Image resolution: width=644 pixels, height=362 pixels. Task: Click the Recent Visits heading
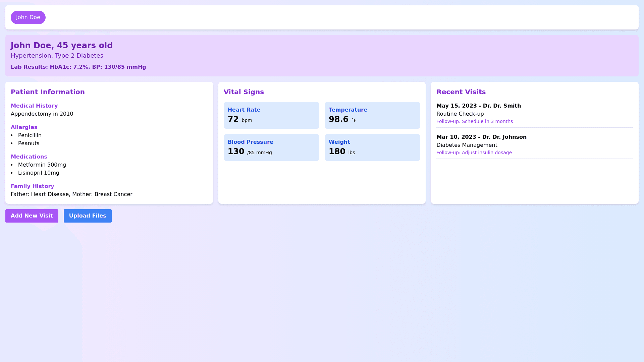(461, 92)
